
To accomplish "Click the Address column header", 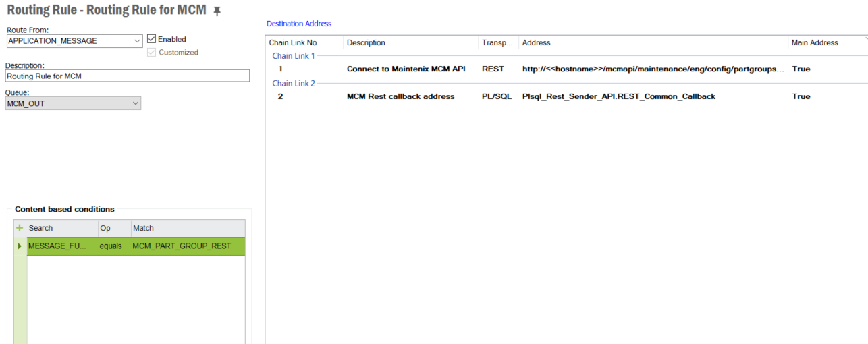I will pos(536,42).
